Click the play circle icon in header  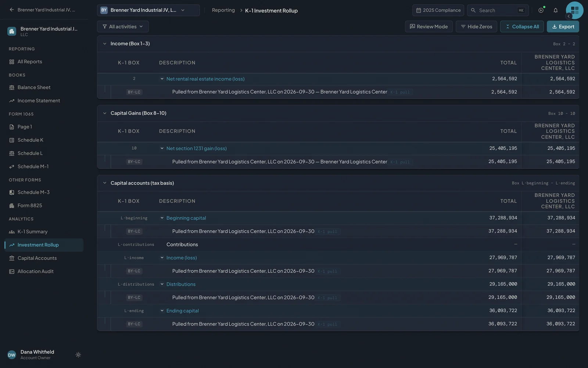pyautogui.click(x=541, y=10)
